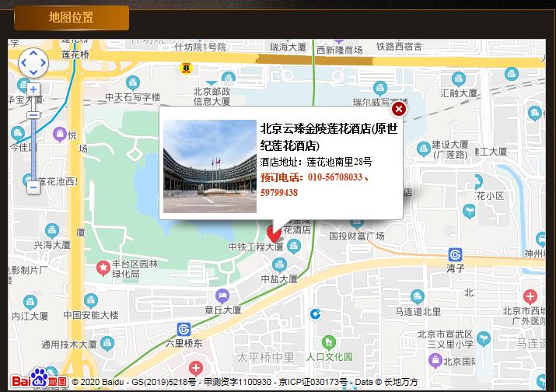Image resolution: width=556 pixels, height=392 pixels.
Task: Click the purple shopping bag icon near 悦
Action: (x=60, y=134)
